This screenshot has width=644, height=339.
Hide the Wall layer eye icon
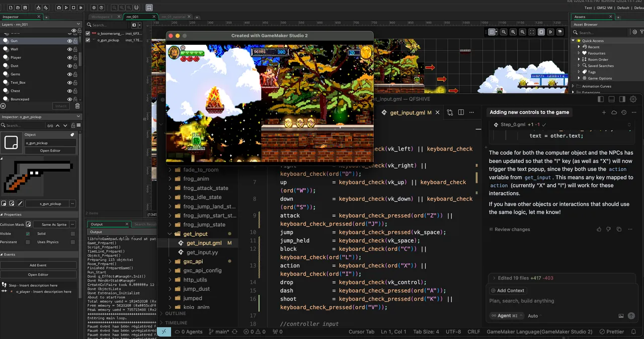[70, 49]
